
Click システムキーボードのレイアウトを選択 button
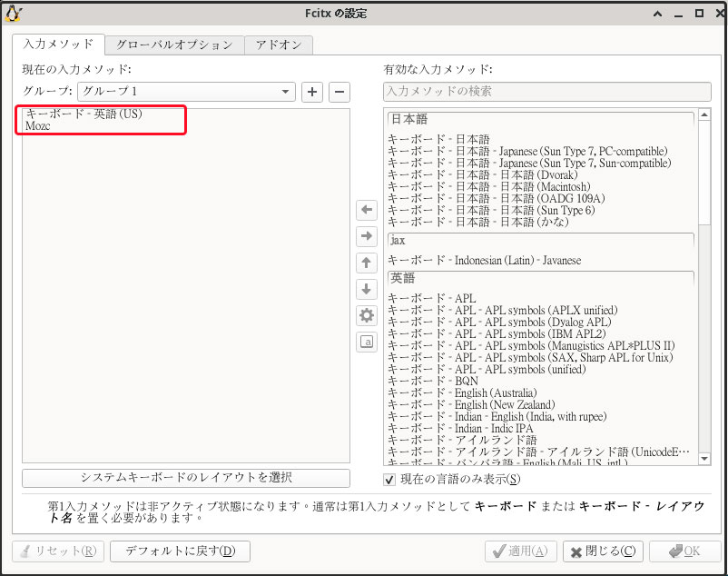(x=186, y=478)
